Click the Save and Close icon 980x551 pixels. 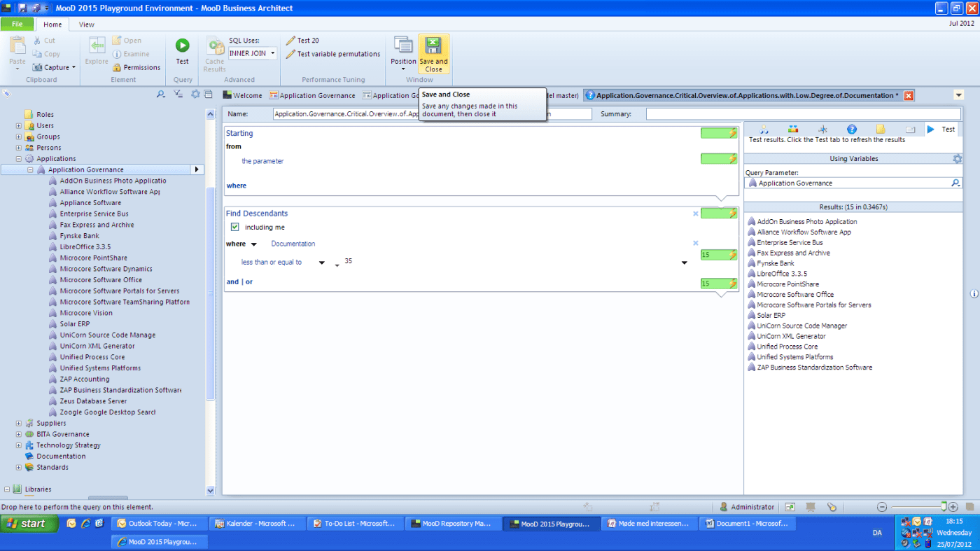pos(433,46)
